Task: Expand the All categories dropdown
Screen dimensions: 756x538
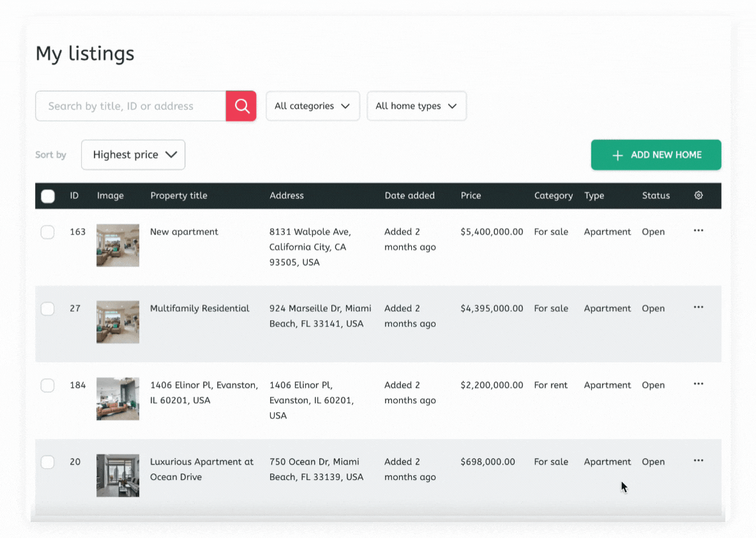Action: point(312,106)
